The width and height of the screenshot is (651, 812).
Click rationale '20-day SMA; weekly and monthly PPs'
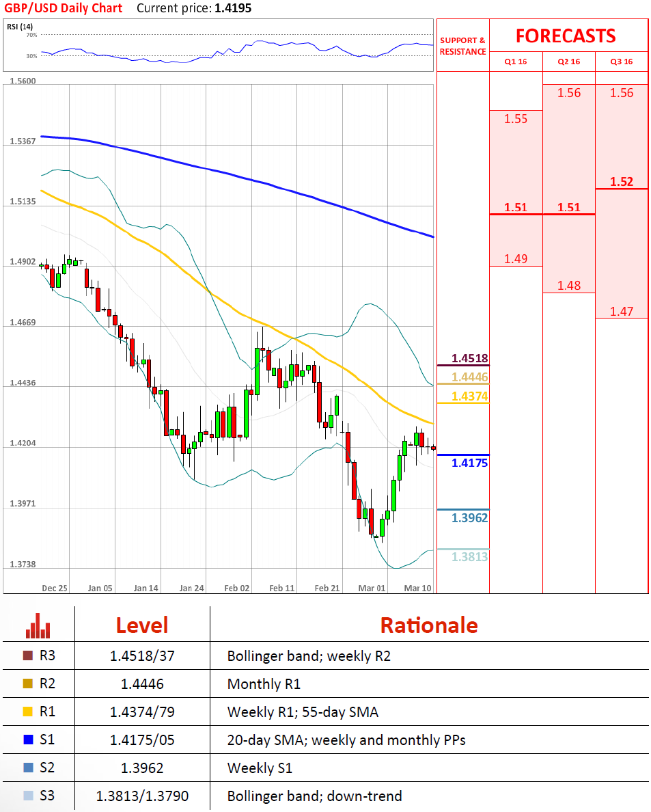point(346,740)
